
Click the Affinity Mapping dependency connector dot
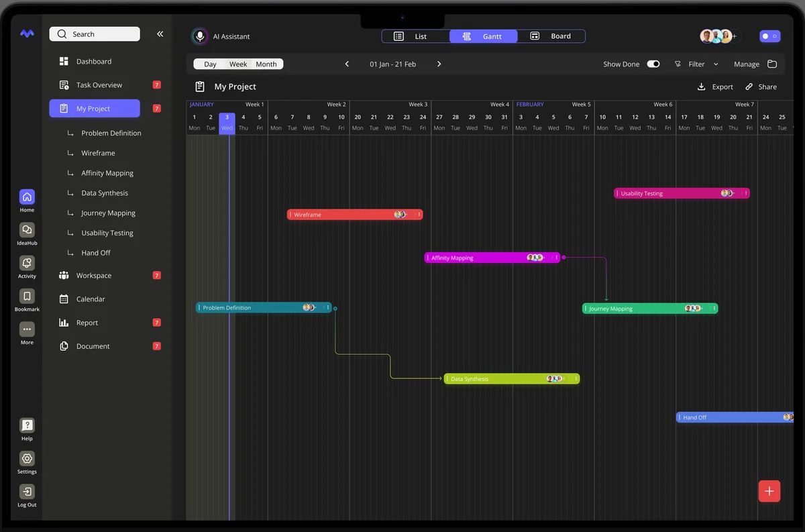(563, 258)
